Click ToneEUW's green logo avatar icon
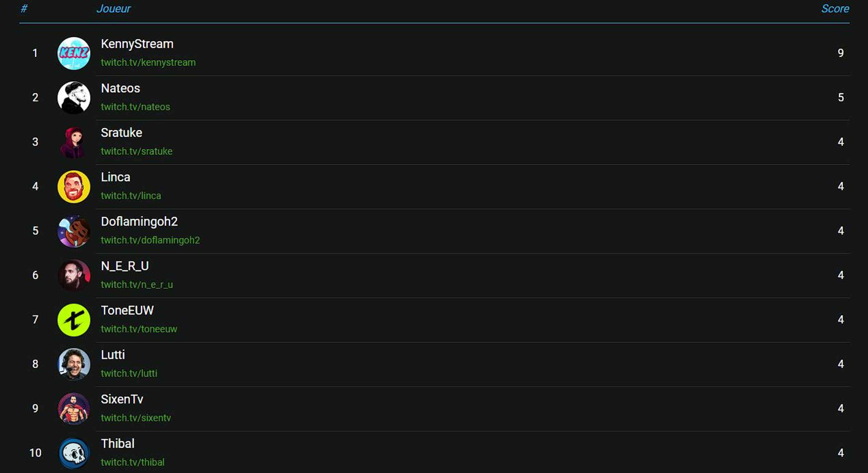The height and width of the screenshot is (473, 868). [73, 320]
